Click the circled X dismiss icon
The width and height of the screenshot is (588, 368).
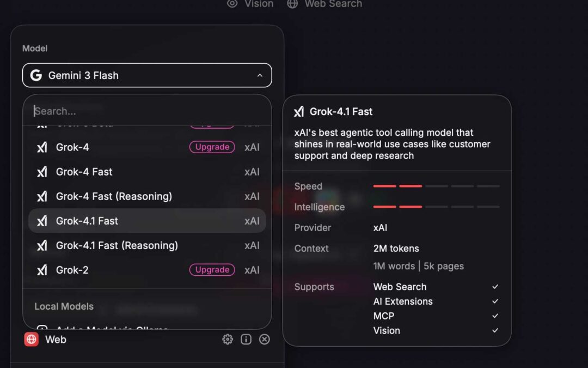[265, 339]
